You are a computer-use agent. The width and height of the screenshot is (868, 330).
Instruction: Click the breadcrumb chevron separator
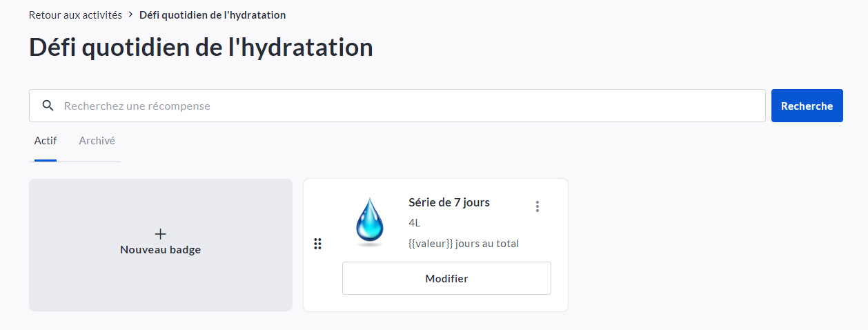[130, 14]
